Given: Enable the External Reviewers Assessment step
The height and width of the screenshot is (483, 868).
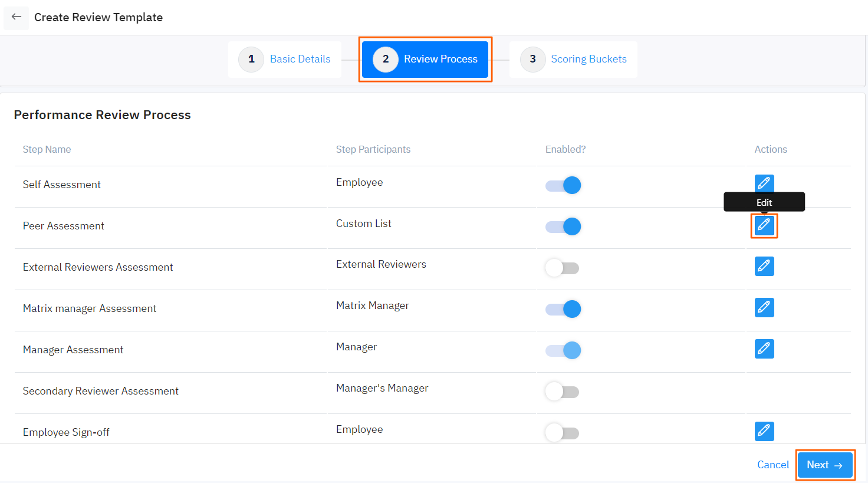Looking at the screenshot, I should coord(562,267).
